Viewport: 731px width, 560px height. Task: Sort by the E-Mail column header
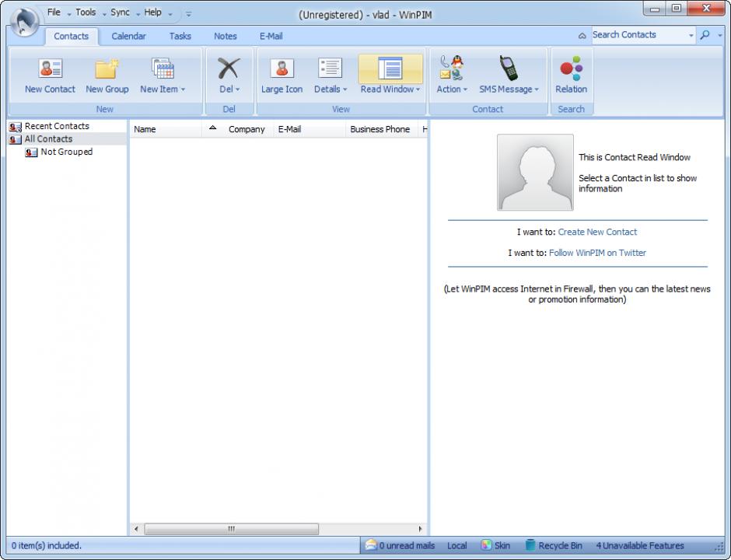pos(309,129)
